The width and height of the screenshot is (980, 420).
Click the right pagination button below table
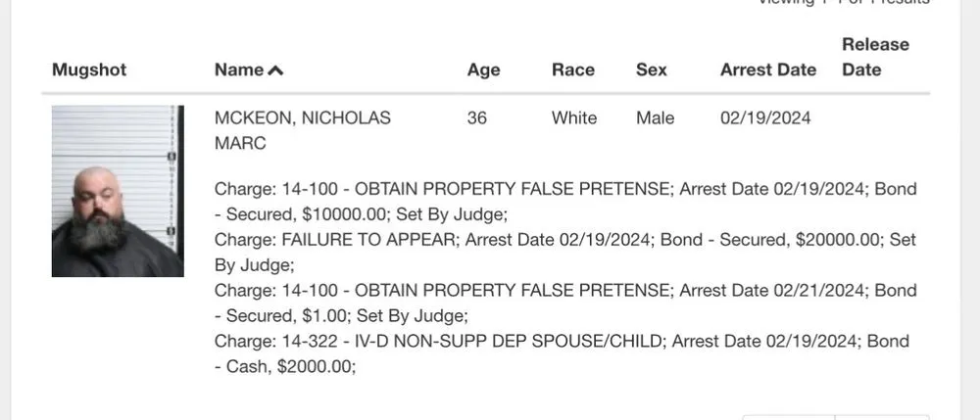coord(882,416)
